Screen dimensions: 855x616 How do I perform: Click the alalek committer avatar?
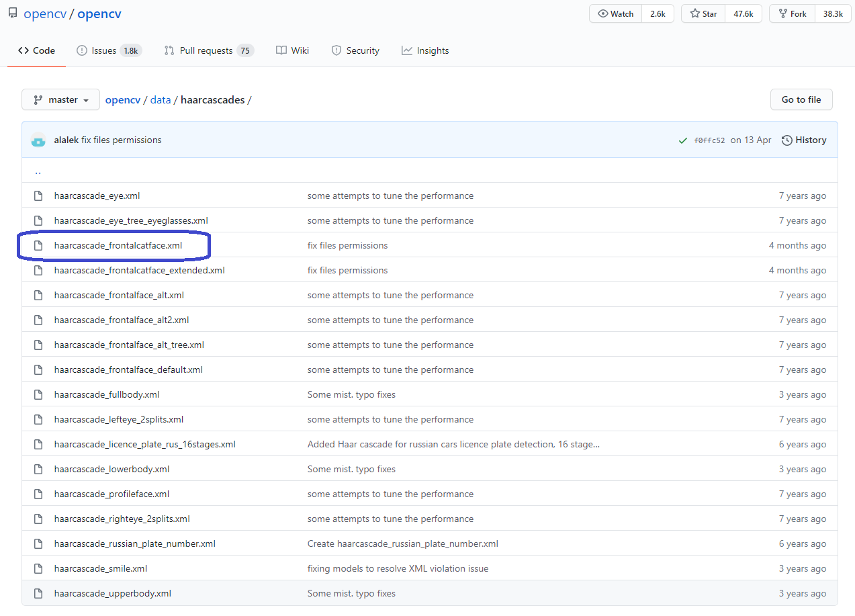[38, 140]
